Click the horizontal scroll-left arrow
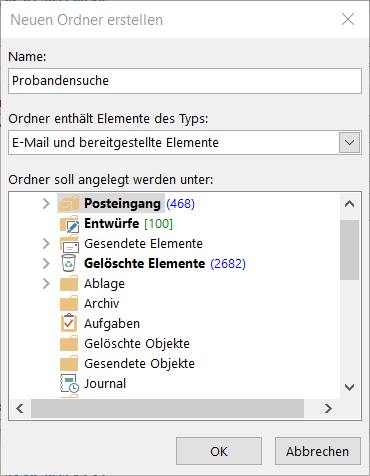 (20, 408)
